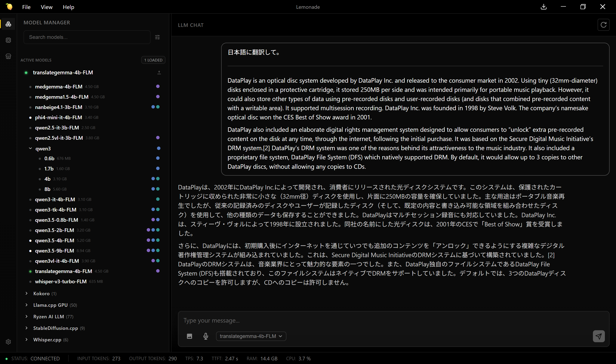Open the translategemma-4b-FLM model selector dropdown
616x364 pixels.
coord(251,336)
